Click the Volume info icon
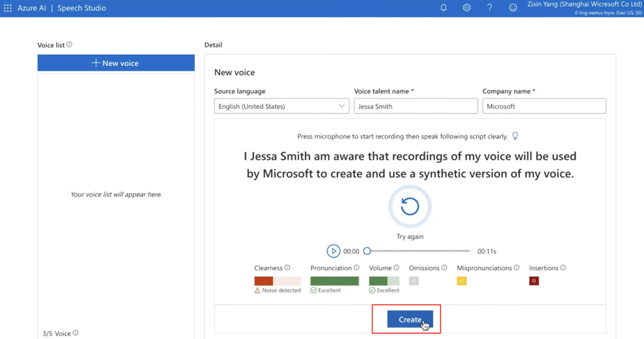The width and height of the screenshot is (644, 339). (x=396, y=268)
